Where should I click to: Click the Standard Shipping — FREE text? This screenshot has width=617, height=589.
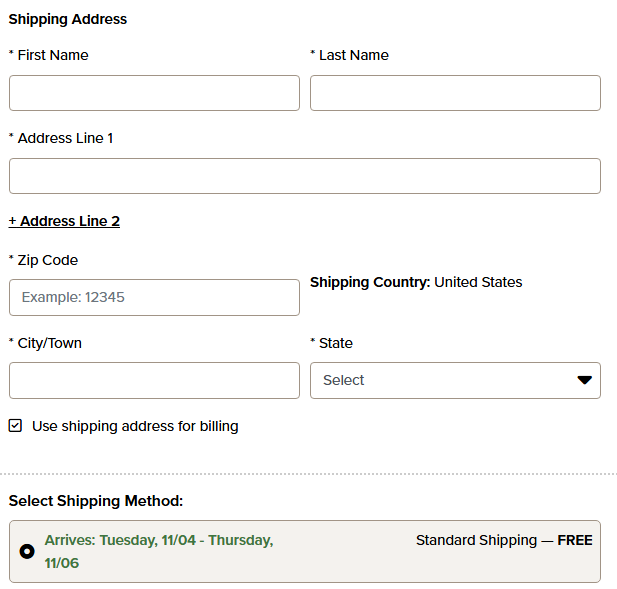pos(504,540)
